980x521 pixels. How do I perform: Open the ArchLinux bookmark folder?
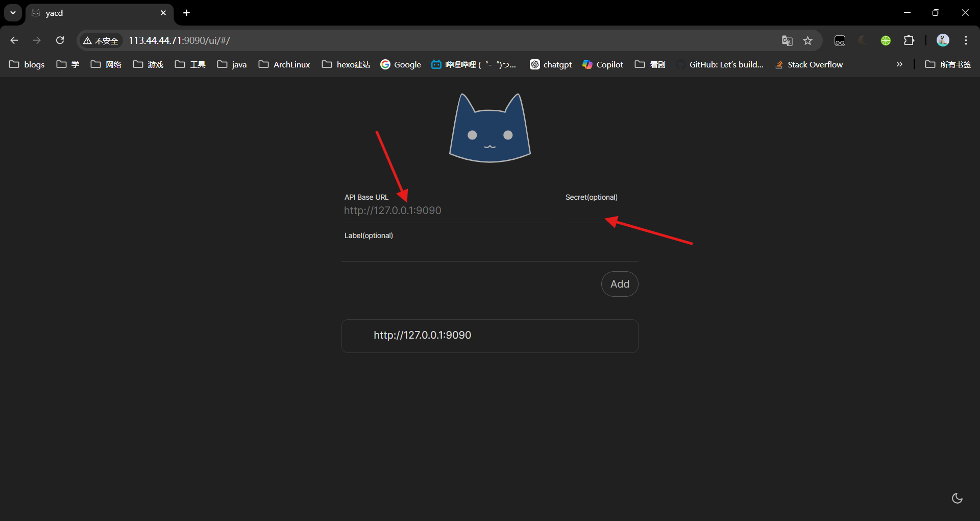coord(284,64)
